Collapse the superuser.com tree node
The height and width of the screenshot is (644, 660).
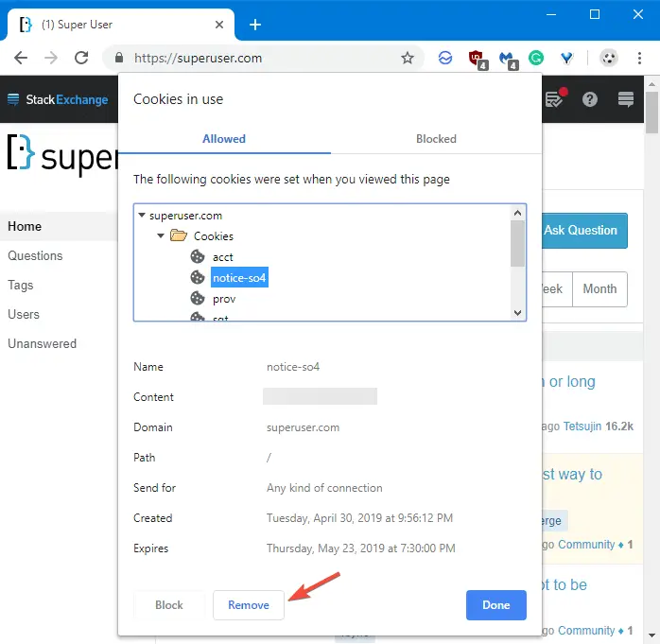[142, 215]
